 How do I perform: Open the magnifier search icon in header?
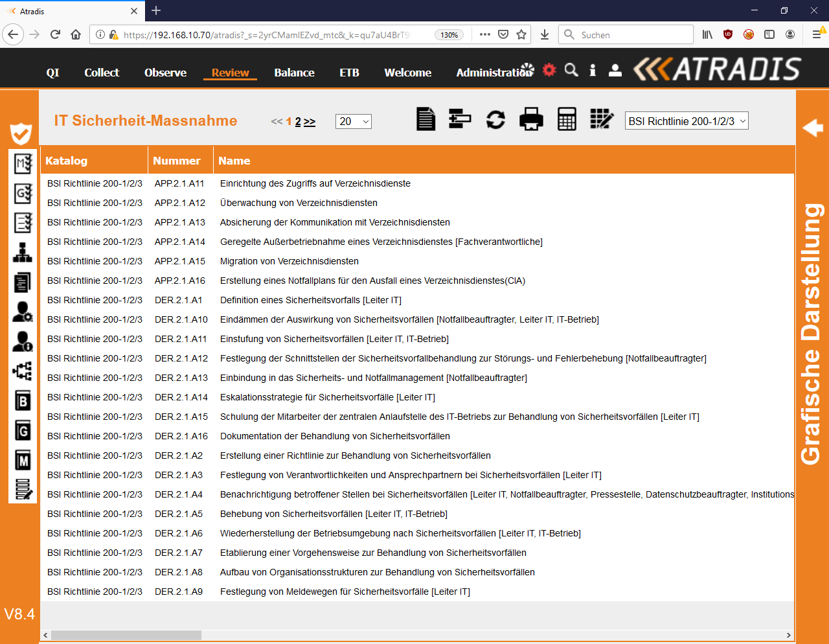click(x=571, y=70)
